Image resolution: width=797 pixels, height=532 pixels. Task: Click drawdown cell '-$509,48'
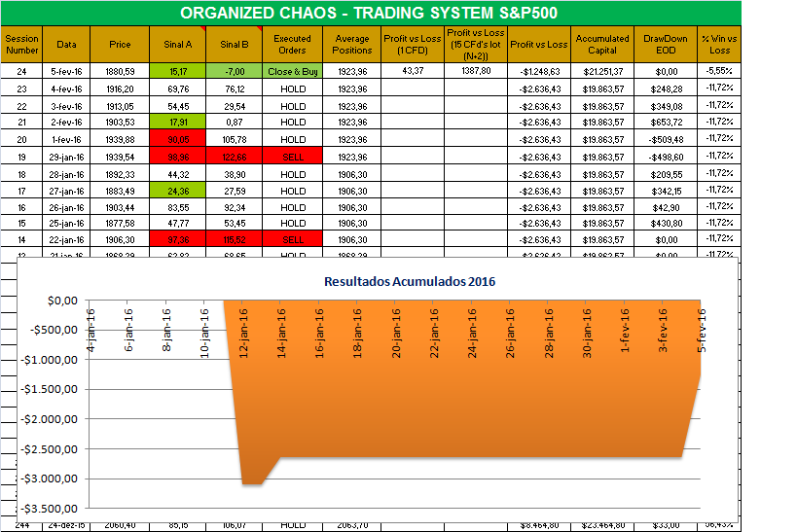click(x=666, y=139)
